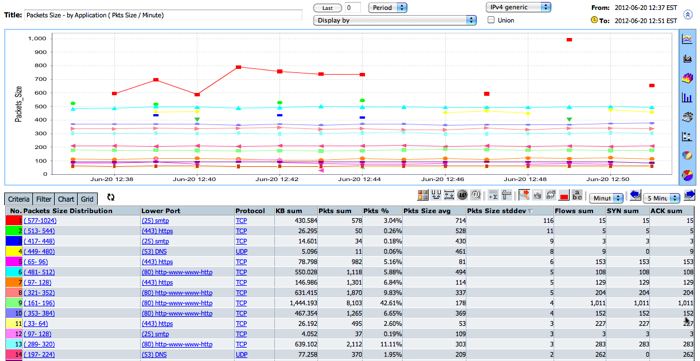700x361 pixels.
Task: Sort by Pkts Size stddev column header
Action: point(509,211)
